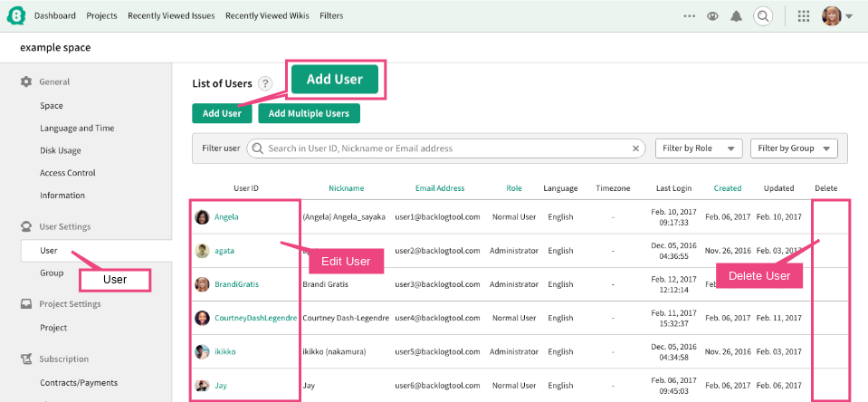
Task: Expand the Filter by Role dropdown
Action: [699, 148]
